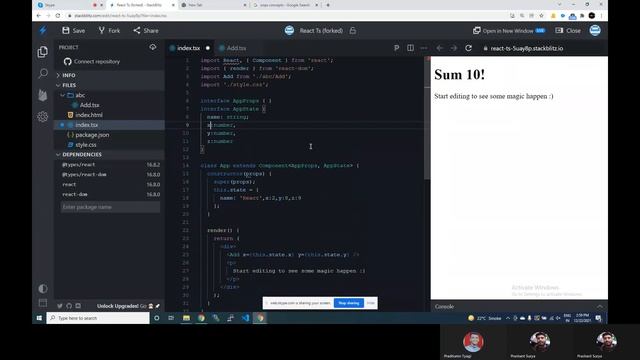Click Hide in the screen sharing banner

(371, 303)
